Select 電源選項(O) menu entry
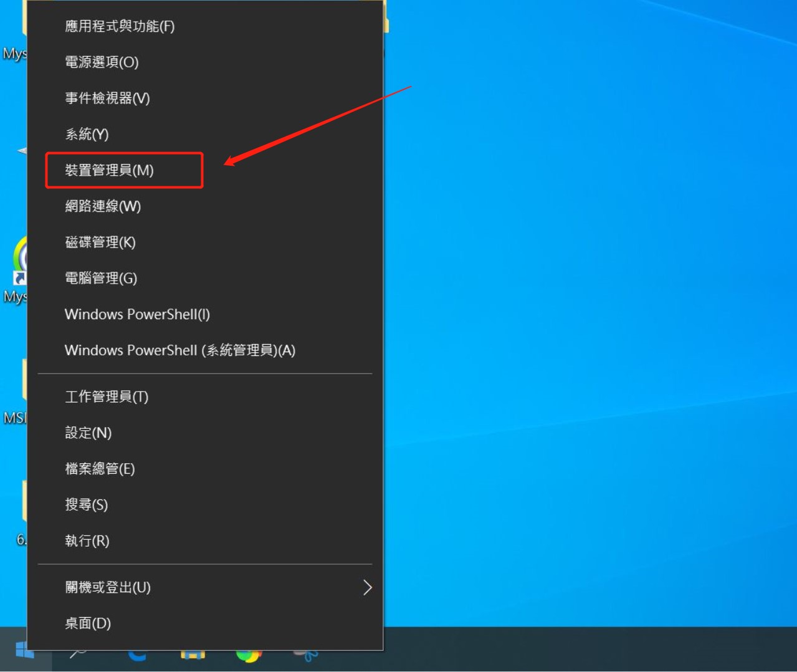Image resolution: width=797 pixels, height=672 pixels. coord(102,62)
